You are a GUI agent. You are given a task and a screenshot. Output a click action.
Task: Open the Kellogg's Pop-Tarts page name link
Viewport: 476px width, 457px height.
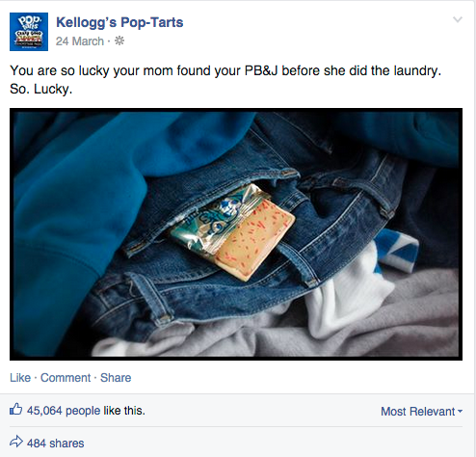(x=119, y=22)
